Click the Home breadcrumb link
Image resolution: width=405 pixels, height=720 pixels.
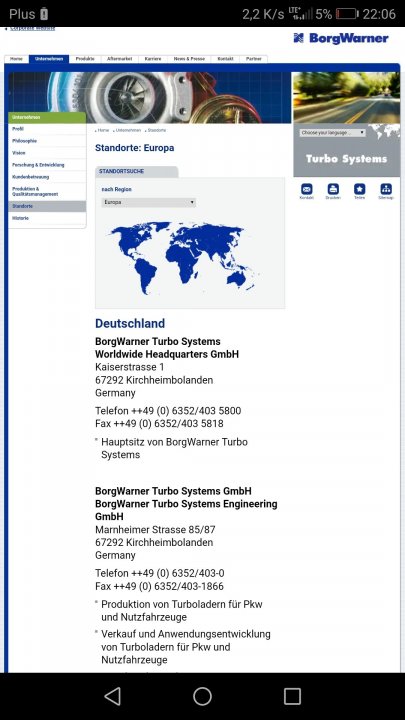[x=103, y=130]
